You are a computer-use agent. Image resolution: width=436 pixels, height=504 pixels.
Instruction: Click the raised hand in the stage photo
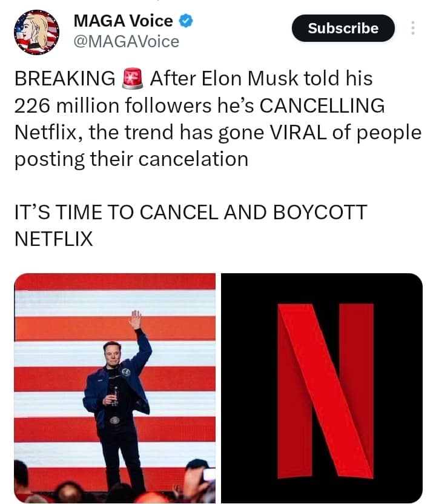coord(136,318)
